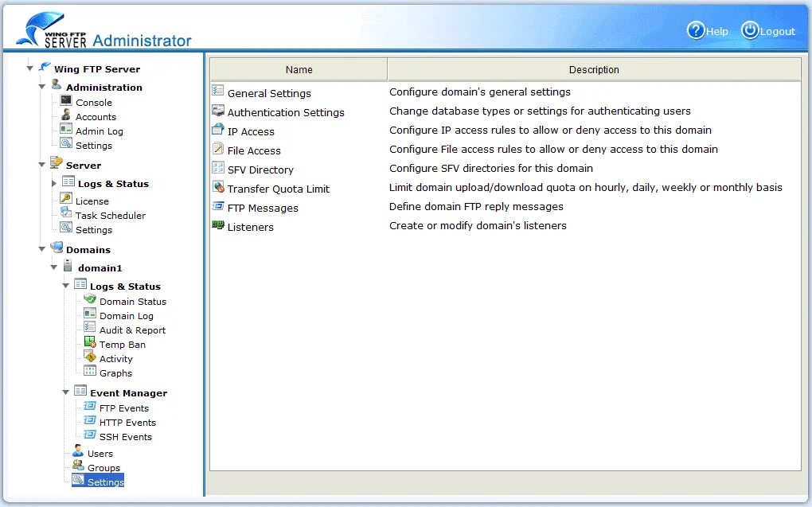The width and height of the screenshot is (812, 507).
Task: Click the Help question mark icon
Action: pos(696,30)
